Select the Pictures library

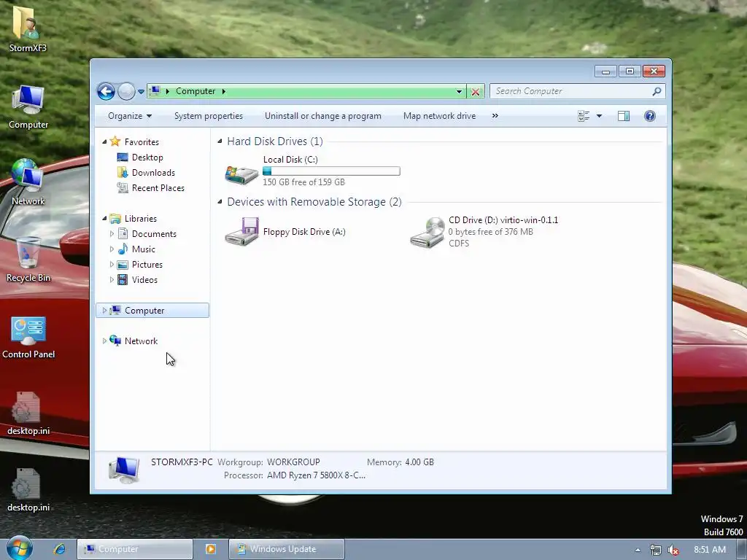147,264
